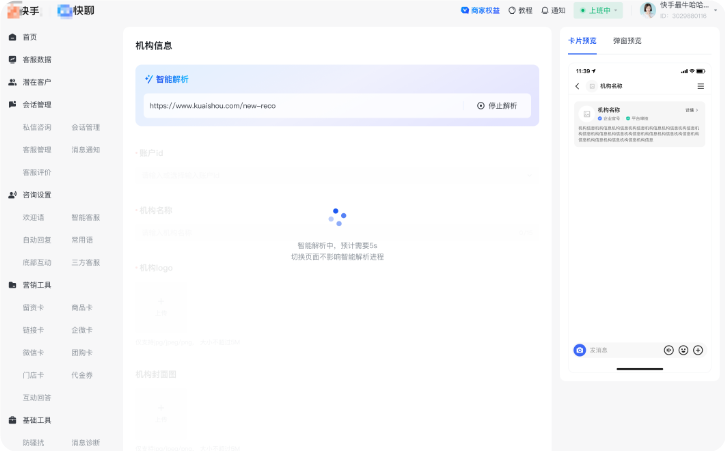Screen dimensions: 725x451
Task: Click the back arrow in phone preview
Action: click(x=577, y=86)
